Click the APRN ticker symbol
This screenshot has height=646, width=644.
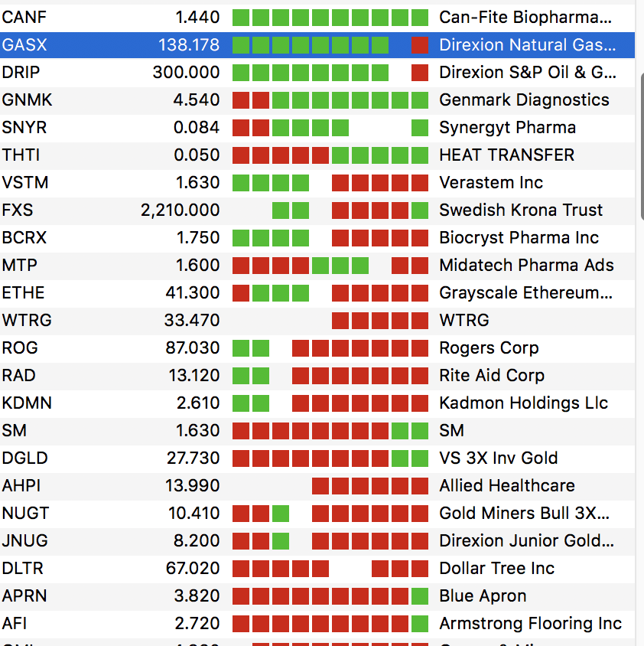[24, 596]
